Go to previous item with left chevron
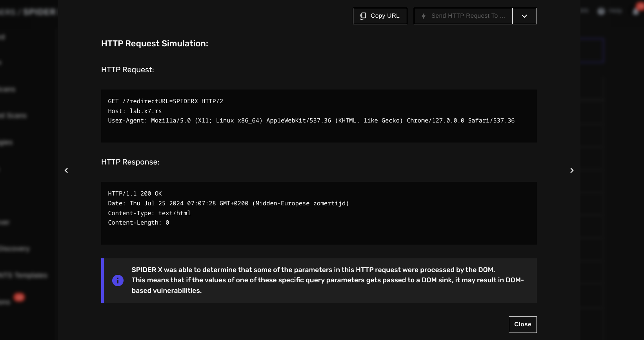 tap(66, 170)
